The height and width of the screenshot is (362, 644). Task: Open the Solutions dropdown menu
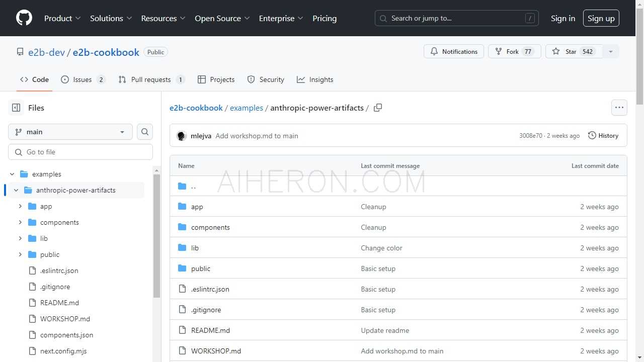111,18
